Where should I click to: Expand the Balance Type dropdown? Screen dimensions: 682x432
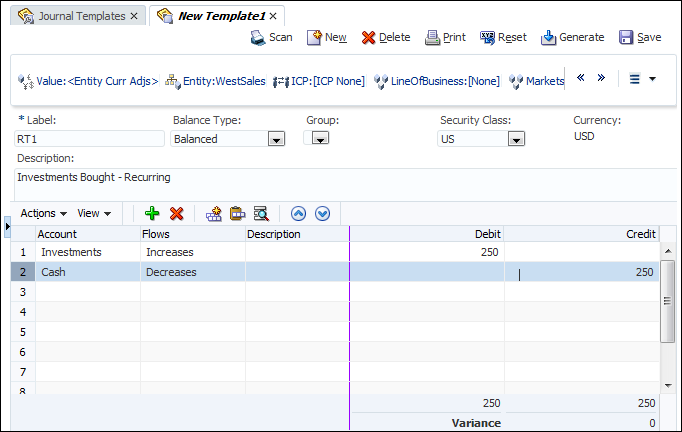point(276,139)
